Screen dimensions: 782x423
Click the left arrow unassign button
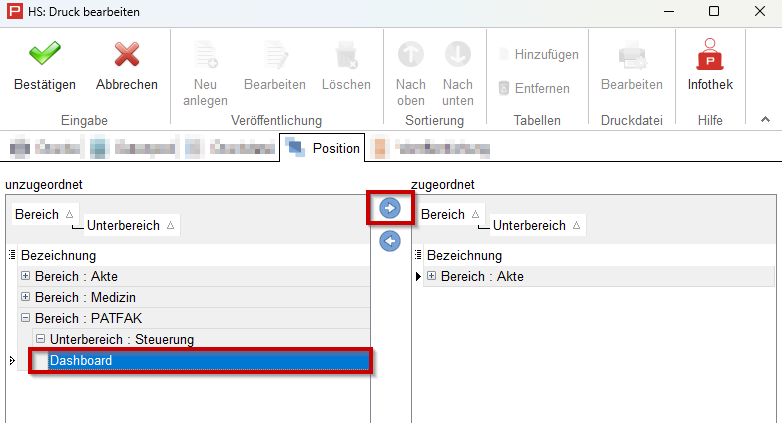[x=390, y=241]
